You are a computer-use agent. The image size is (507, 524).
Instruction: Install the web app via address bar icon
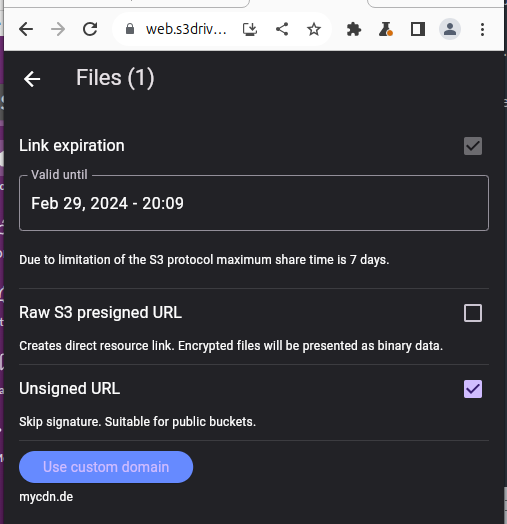pyautogui.click(x=250, y=29)
